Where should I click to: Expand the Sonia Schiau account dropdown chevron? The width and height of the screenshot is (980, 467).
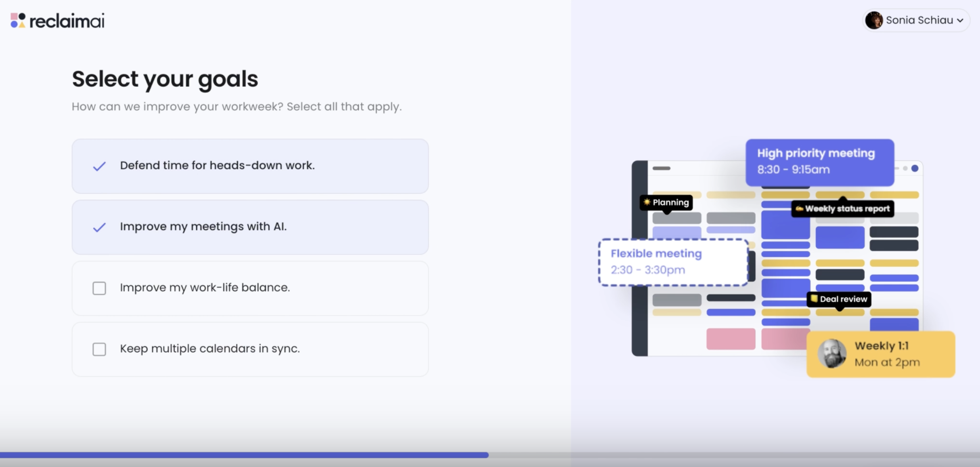(x=960, y=21)
